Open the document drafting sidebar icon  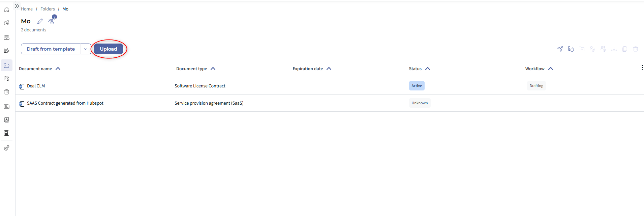(6, 51)
